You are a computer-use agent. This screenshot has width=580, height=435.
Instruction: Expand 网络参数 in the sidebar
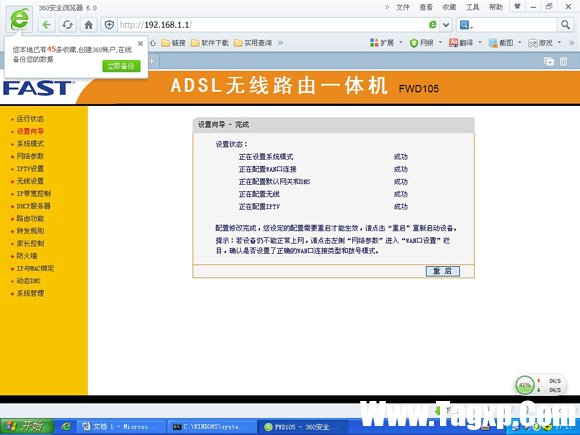pyautogui.click(x=30, y=156)
